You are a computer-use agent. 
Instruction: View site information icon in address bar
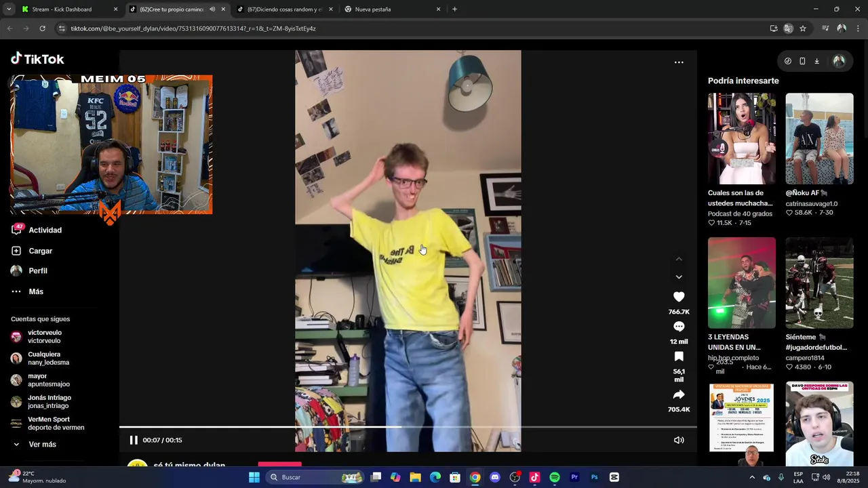click(62, 28)
